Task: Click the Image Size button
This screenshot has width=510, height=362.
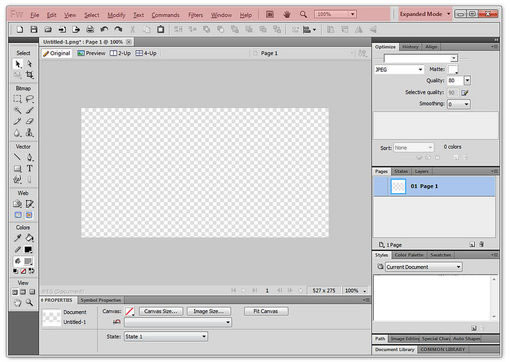Action: (209, 311)
